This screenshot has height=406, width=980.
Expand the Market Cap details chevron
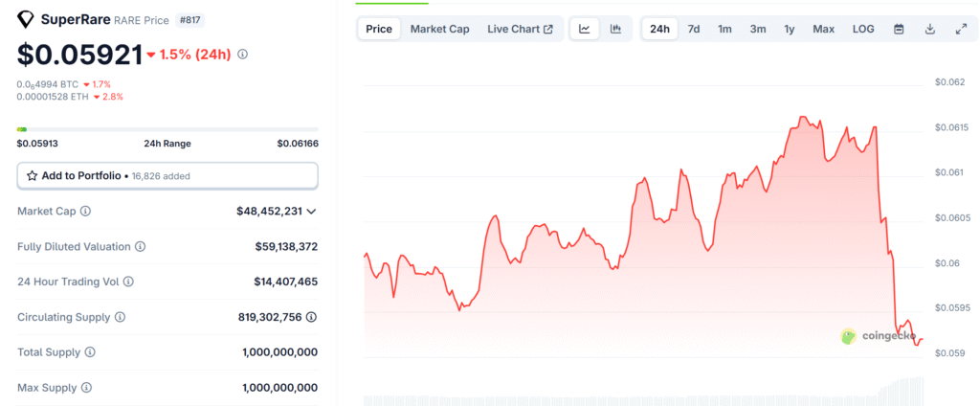coord(311,212)
